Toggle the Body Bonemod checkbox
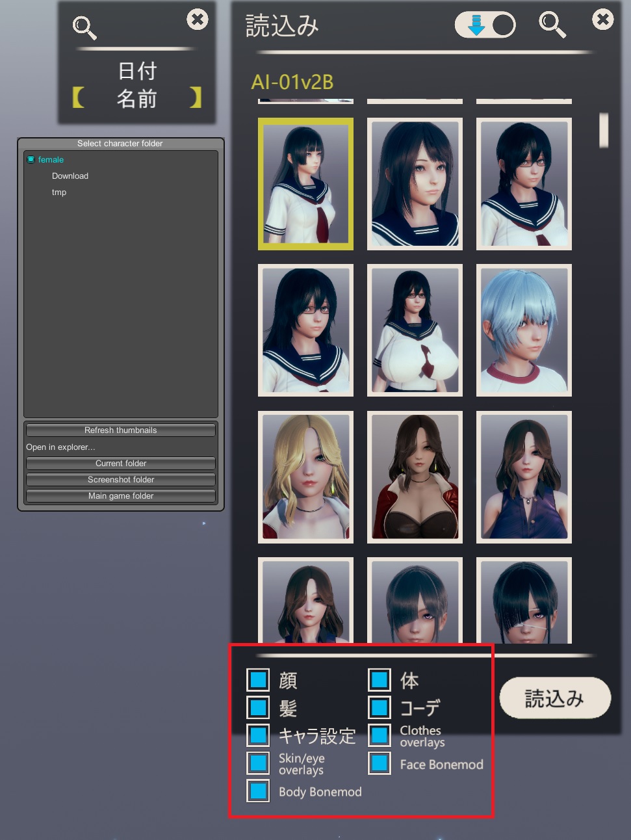631x840 pixels. pyautogui.click(x=258, y=791)
